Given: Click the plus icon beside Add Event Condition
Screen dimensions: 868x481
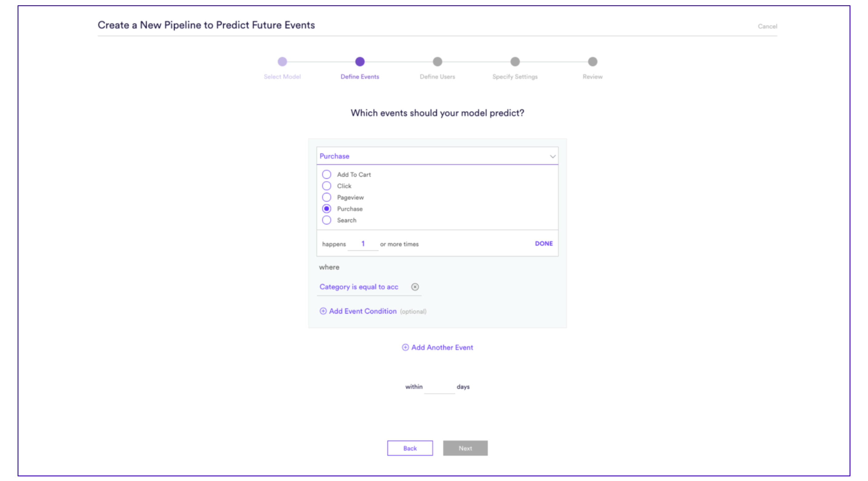Looking at the screenshot, I should (323, 311).
